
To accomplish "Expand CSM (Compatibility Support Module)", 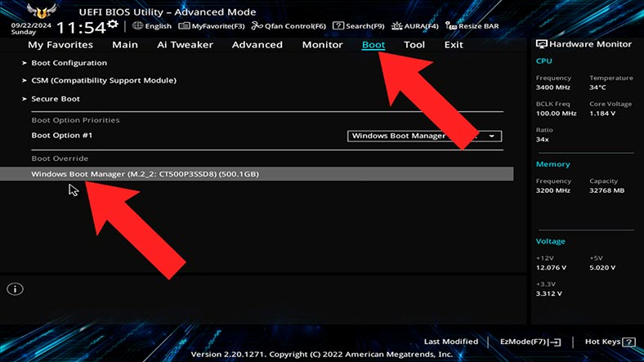I will click(x=104, y=80).
